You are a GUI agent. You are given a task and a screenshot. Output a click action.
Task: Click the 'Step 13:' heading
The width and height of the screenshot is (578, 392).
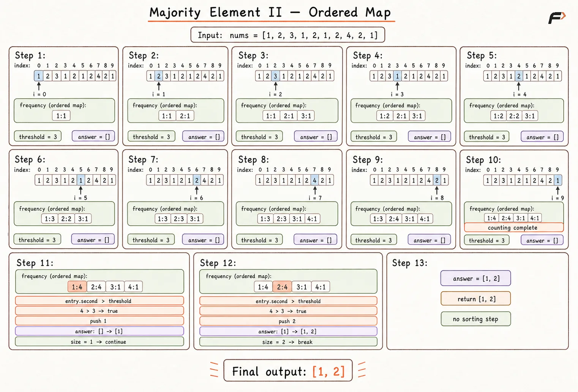410,263
